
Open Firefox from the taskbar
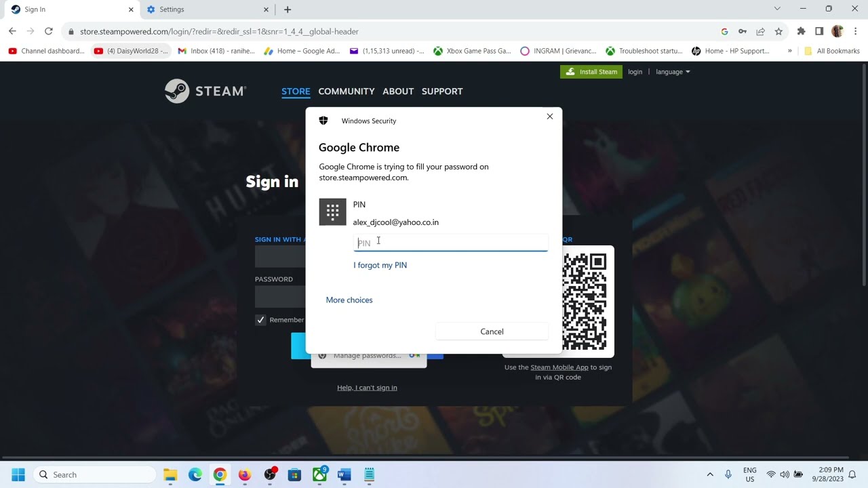[x=245, y=474]
